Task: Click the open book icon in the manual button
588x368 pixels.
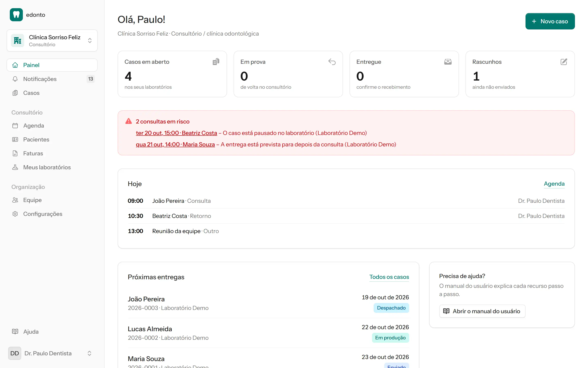Action: [x=446, y=311]
